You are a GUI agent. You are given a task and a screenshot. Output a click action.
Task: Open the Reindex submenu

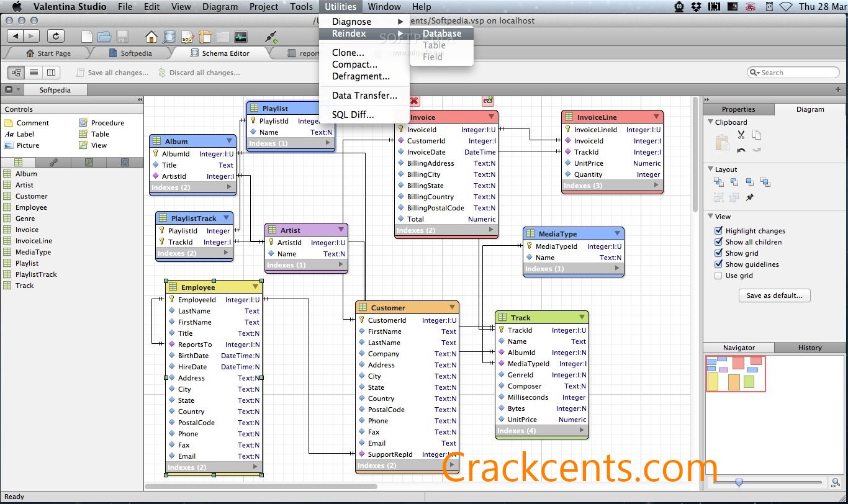tap(364, 34)
